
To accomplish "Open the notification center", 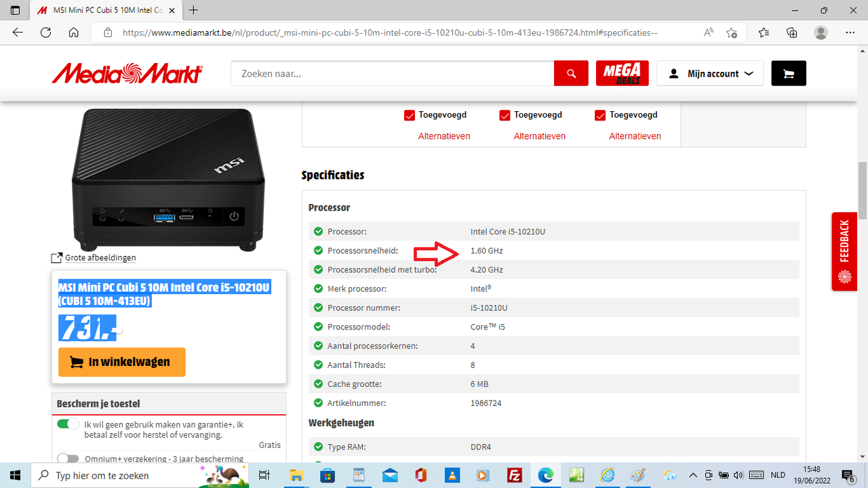I will pyautogui.click(x=847, y=475).
